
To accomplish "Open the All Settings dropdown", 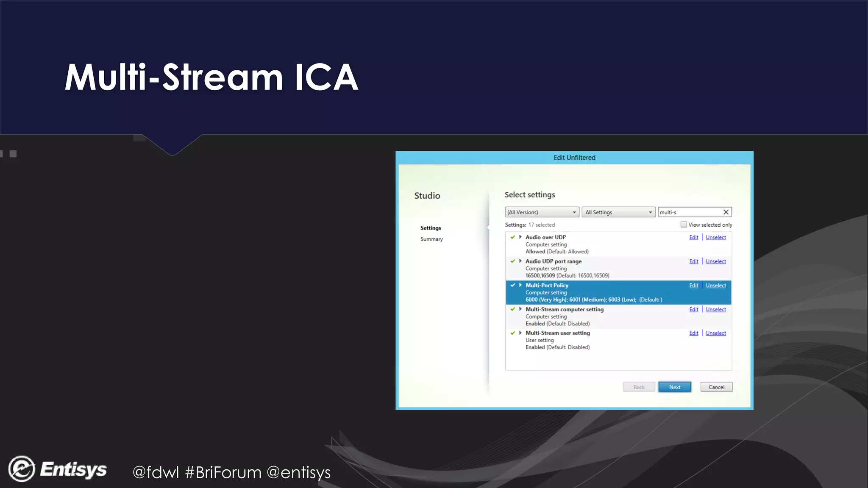I will 618,212.
